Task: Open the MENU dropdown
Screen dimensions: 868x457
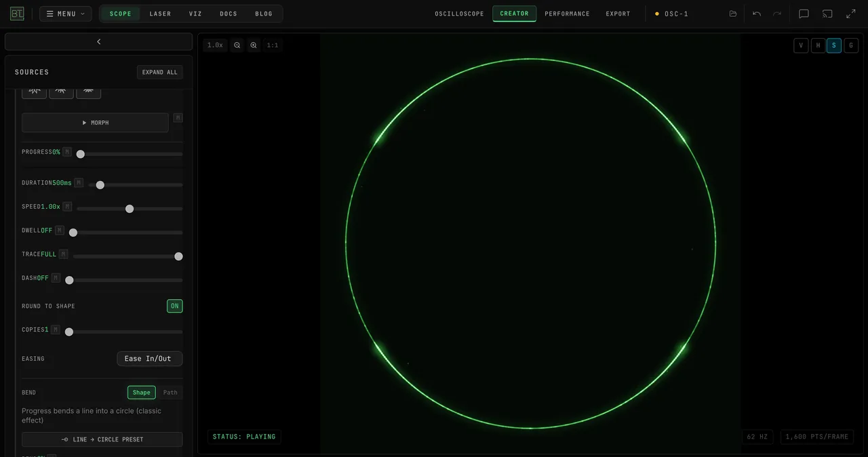Action: point(66,14)
